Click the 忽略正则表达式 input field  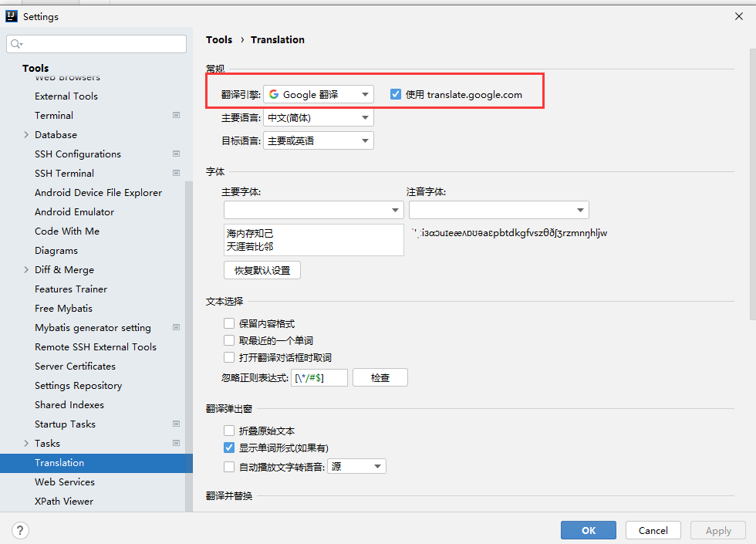[319, 377]
